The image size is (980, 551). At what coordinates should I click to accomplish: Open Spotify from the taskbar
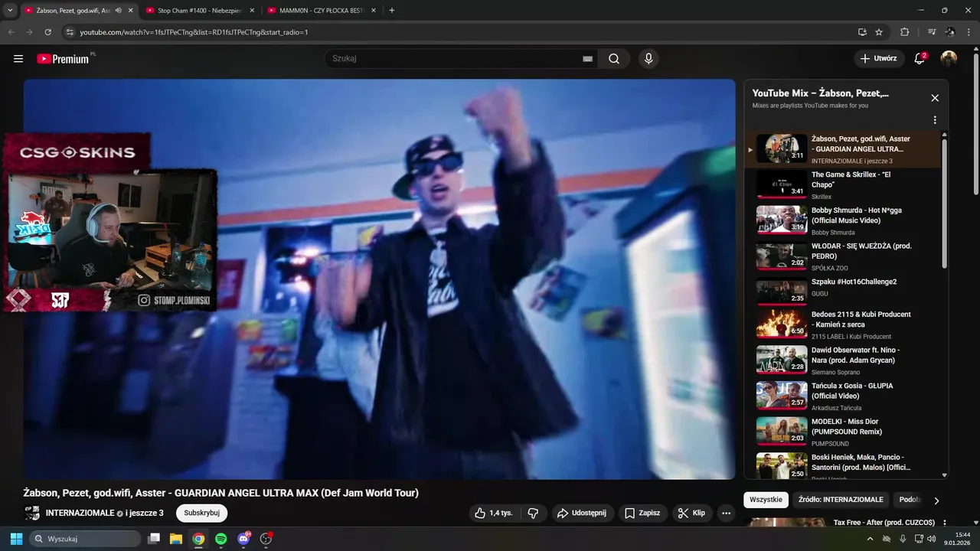[x=221, y=539]
